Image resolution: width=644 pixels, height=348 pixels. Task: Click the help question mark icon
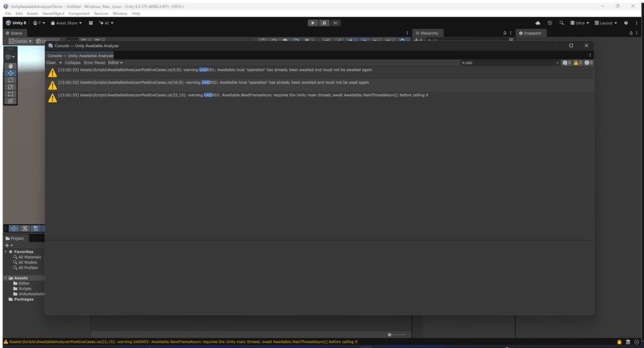(626, 23)
